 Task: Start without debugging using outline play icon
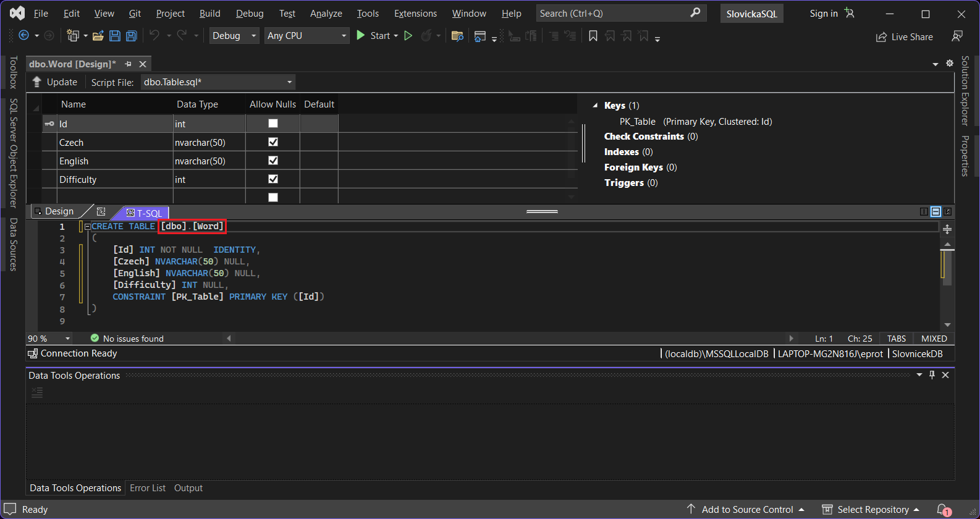point(408,36)
